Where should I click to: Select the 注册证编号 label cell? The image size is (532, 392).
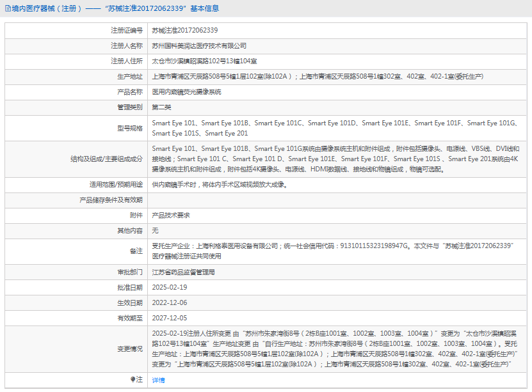[x=76, y=31]
